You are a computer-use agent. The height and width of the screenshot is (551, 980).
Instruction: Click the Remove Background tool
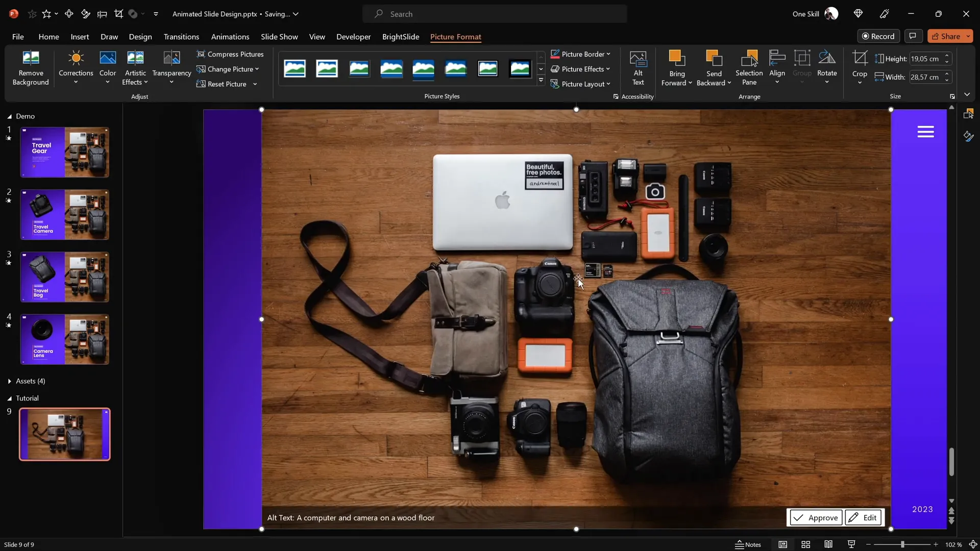tap(31, 68)
